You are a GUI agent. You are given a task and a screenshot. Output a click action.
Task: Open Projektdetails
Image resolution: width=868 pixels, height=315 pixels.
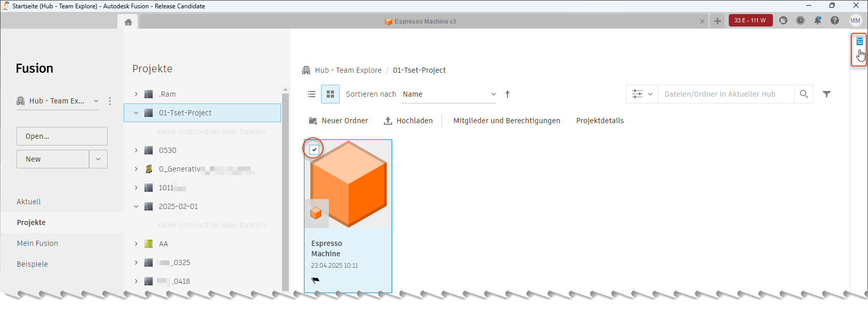tap(600, 121)
